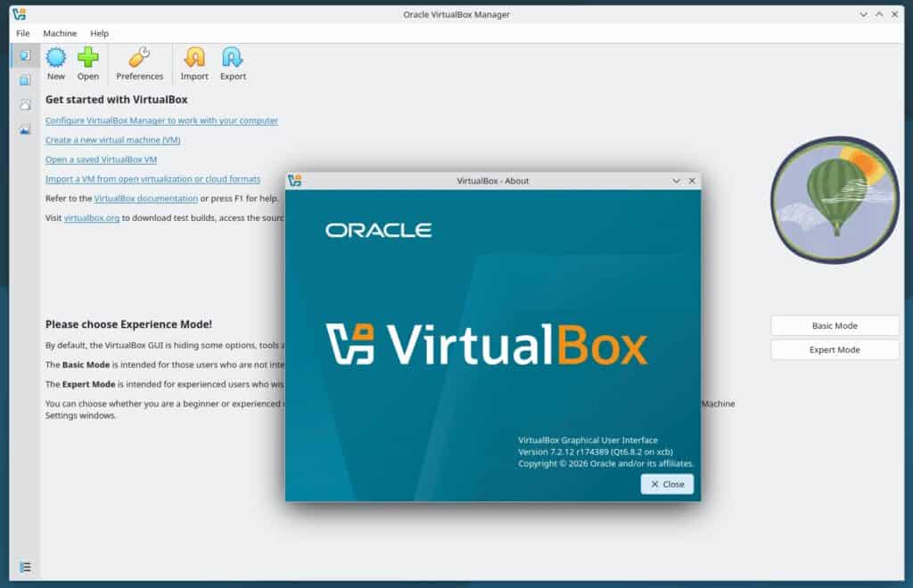913x588 pixels.
Task: Minimize the Manager window with down chevron
Action: pos(863,14)
